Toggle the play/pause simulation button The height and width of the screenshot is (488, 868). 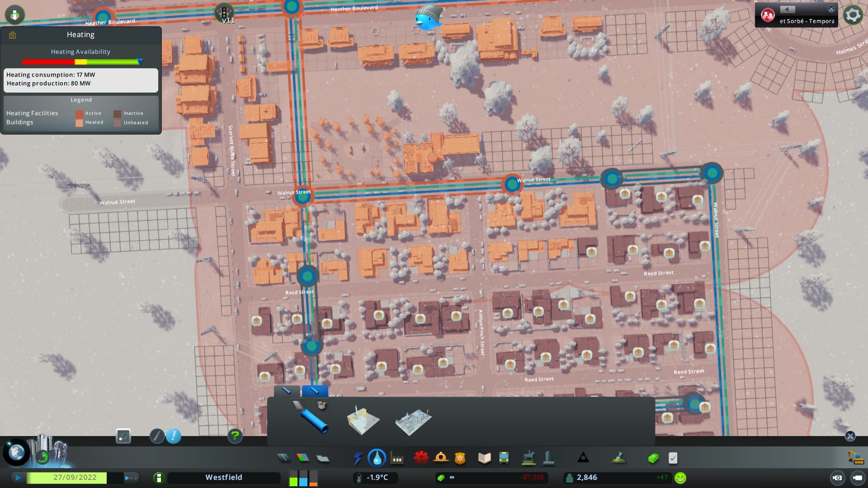[18, 478]
